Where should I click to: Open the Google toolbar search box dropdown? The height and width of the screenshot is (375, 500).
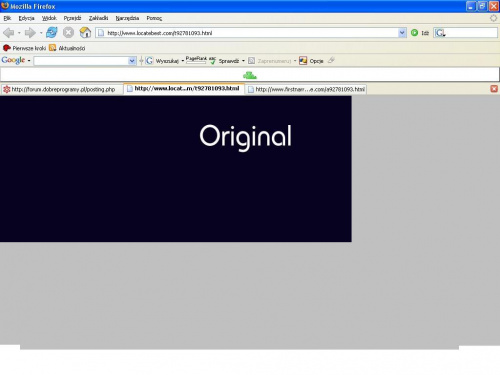(x=132, y=61)
